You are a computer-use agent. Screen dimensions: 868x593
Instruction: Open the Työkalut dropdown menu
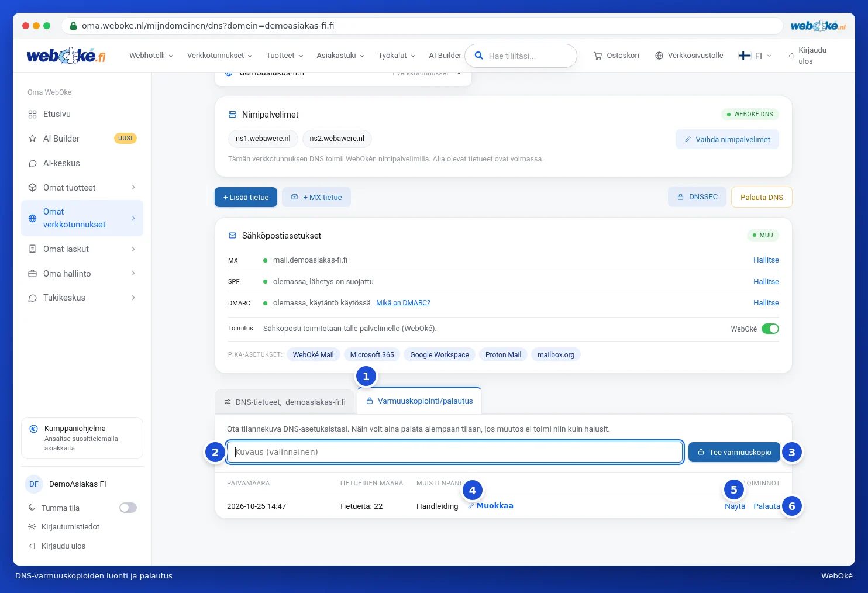point(397,56)
